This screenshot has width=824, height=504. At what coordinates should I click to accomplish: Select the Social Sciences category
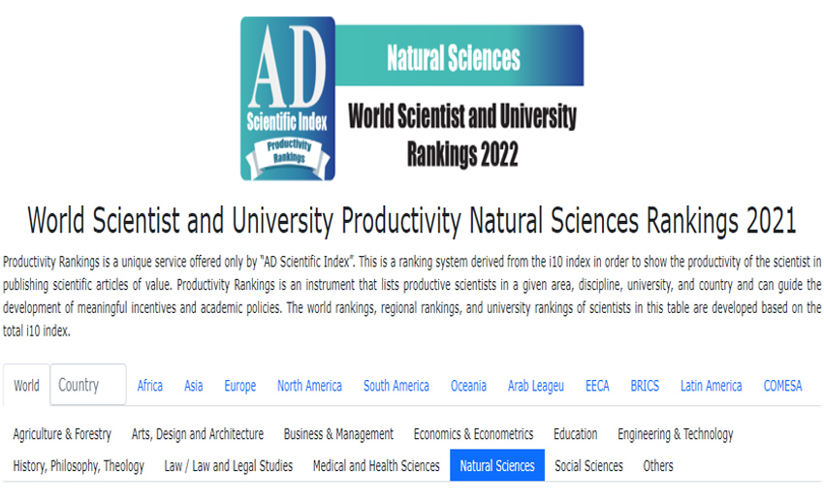coord(588,466)
